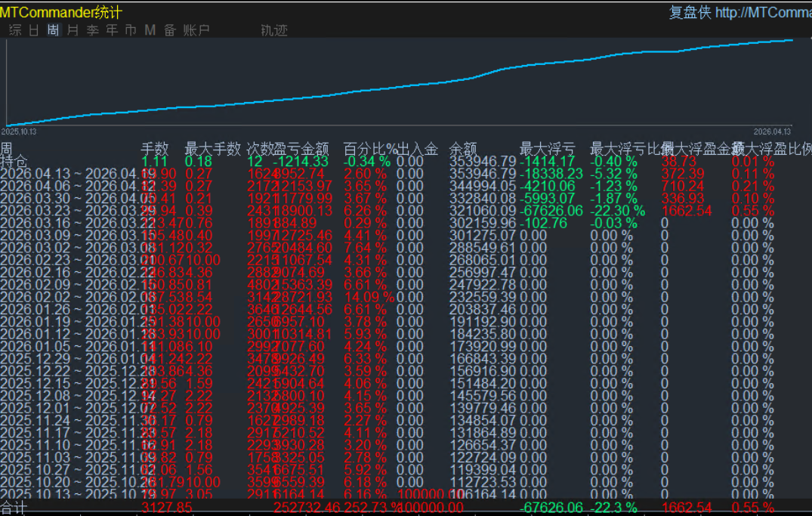Click -18338.23 max floating loss value

tap(551, 174)
